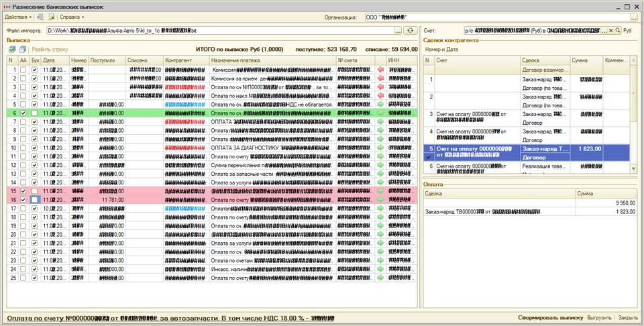Click the greyed document toolbar icon next to Действия
Screen dimensions: 644x326
[x=40, y=17]
